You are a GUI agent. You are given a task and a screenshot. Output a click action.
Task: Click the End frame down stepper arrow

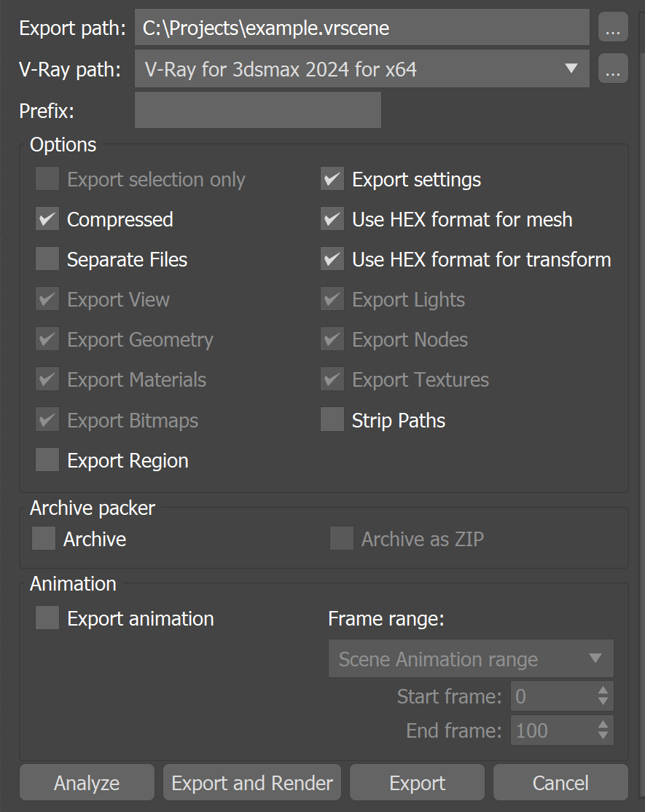click(x=603, y=736)
